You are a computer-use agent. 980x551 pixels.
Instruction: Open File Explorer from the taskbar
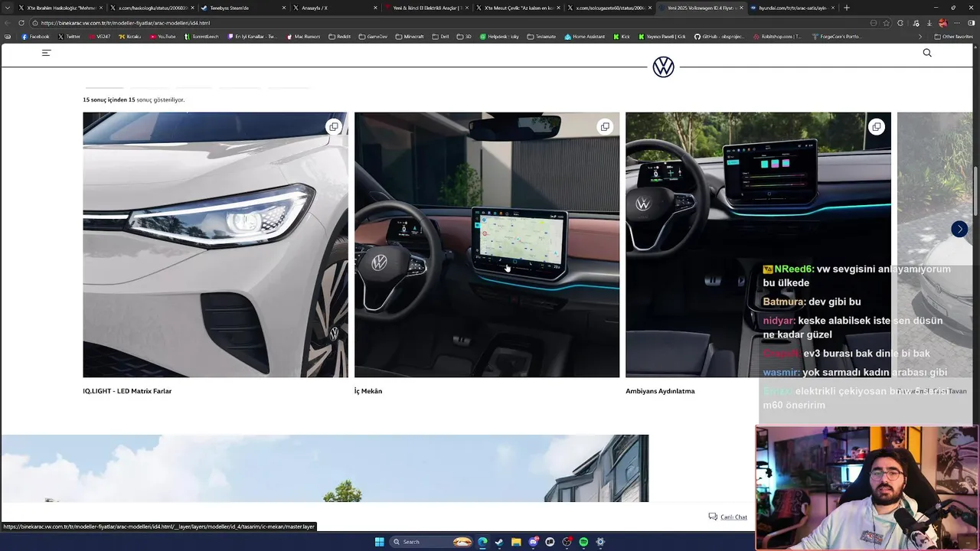click(x=516, y=542)
